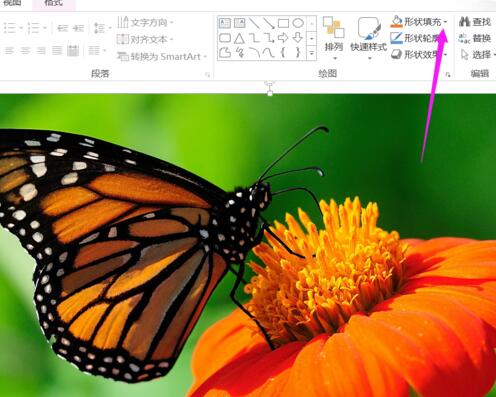Increase the list indent level
The width and height of the screenshot is (496, 397).
(78, 28)
